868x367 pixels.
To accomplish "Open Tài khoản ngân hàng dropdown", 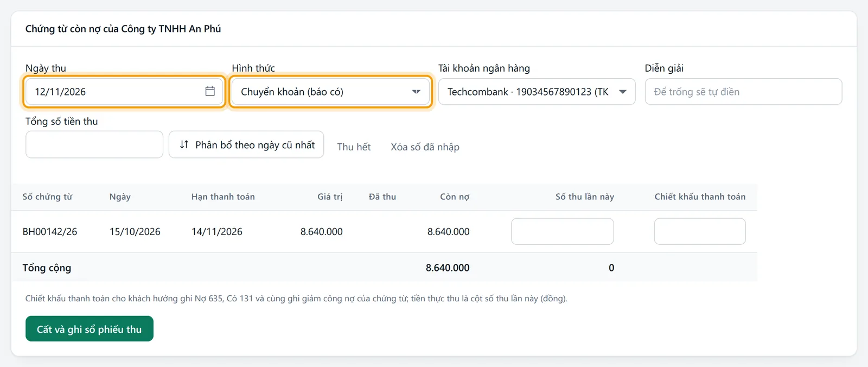I will pos(537,92).
